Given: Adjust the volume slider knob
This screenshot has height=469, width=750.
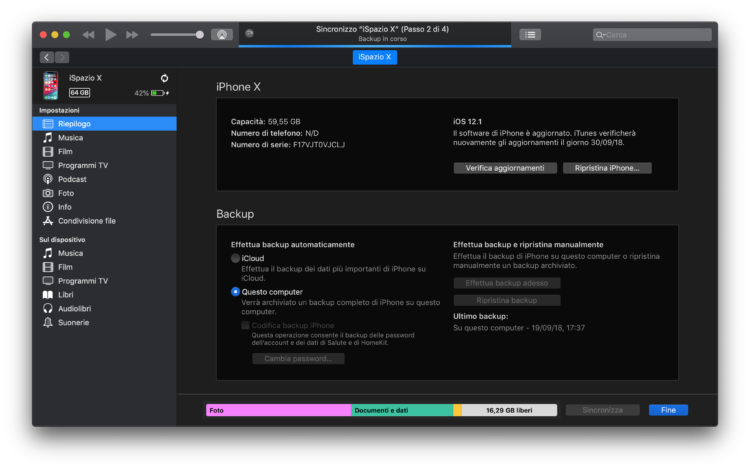Looking at the screenshot, I should click(x=199, y=34).
